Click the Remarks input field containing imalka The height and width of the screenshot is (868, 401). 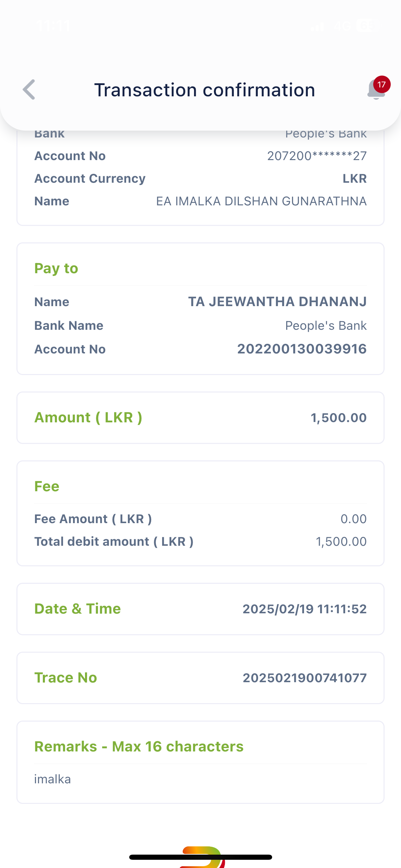200,779
